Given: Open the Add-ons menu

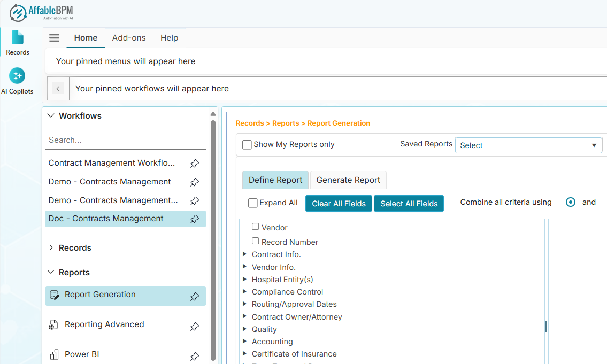Looking at the screenshot, I should click(129, 38).
